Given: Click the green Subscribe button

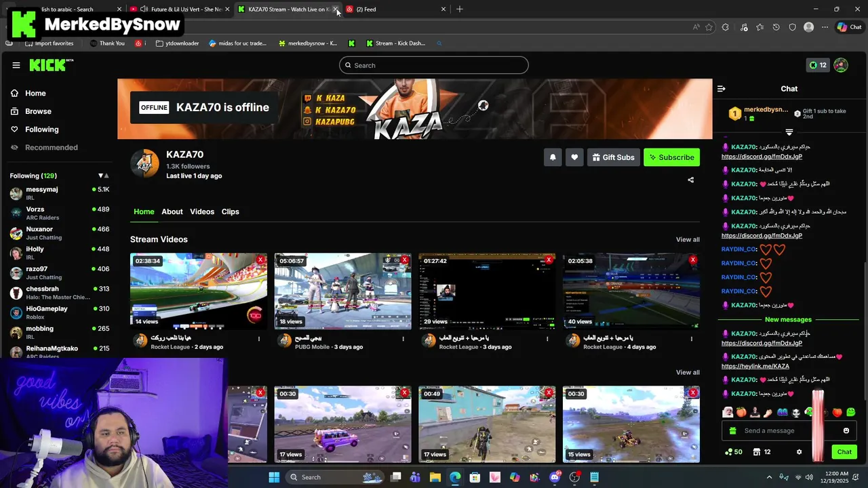Looking at the screenshot, I should coord(671,157).
